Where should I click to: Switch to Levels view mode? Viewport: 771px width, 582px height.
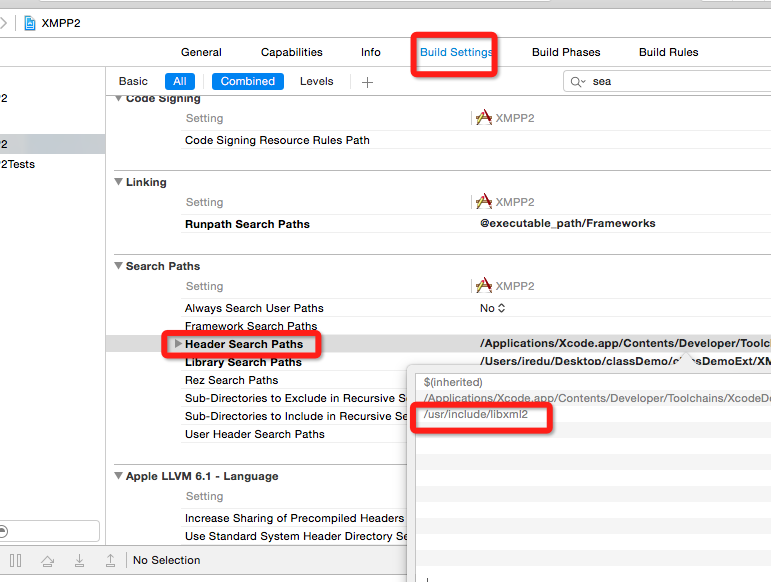point(317,81)
